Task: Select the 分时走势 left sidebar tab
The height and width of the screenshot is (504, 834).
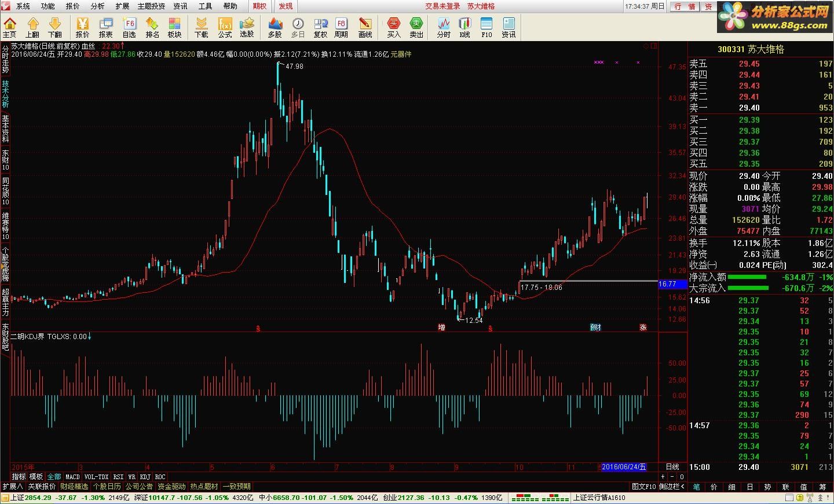Action: click(x=5, y=59)
